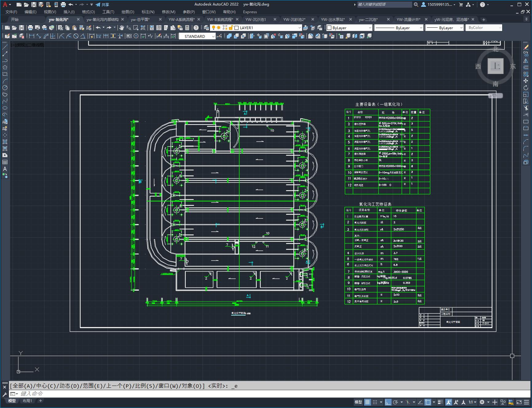This screenshot has width=532, height=408.
Task: Click the Multiline Text tool
Action: tap(5, 169)
